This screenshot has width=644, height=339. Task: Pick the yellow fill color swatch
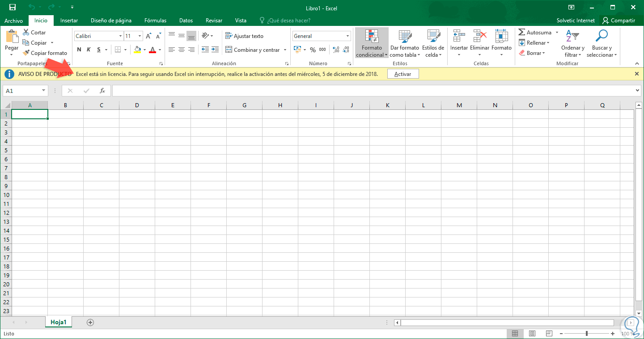(x=138, y=50)
